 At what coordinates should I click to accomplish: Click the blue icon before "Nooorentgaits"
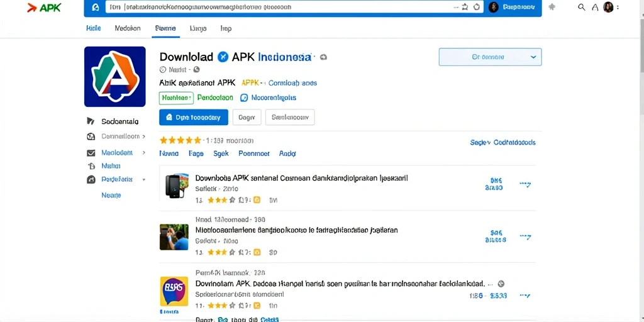(x=244, y=97)
